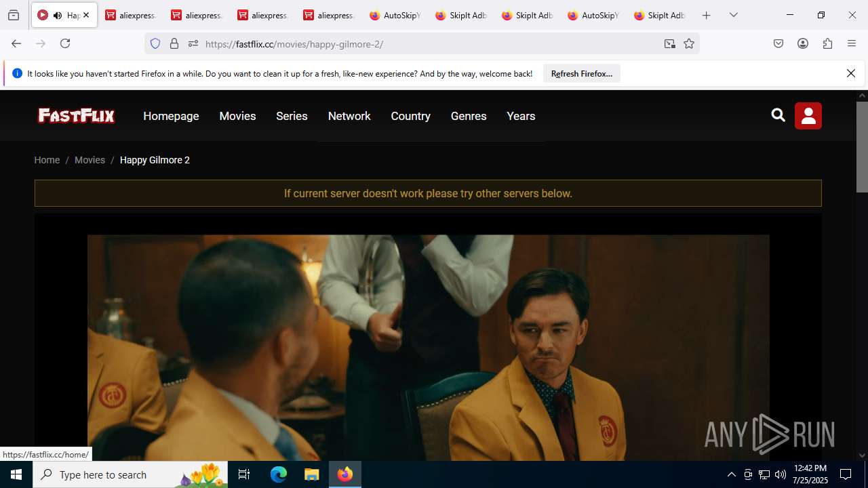Click the Movies breadcrumb link
The height and width of the screenshot is (488, 868).
(x=90, y=160)
